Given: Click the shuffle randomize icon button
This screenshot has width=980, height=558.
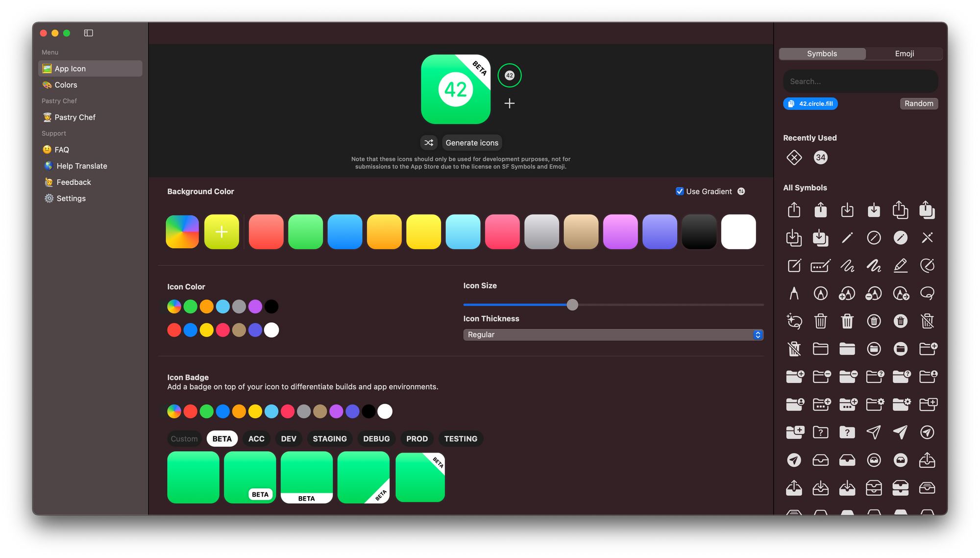Looking at the screenshot, I should [429, 143].
